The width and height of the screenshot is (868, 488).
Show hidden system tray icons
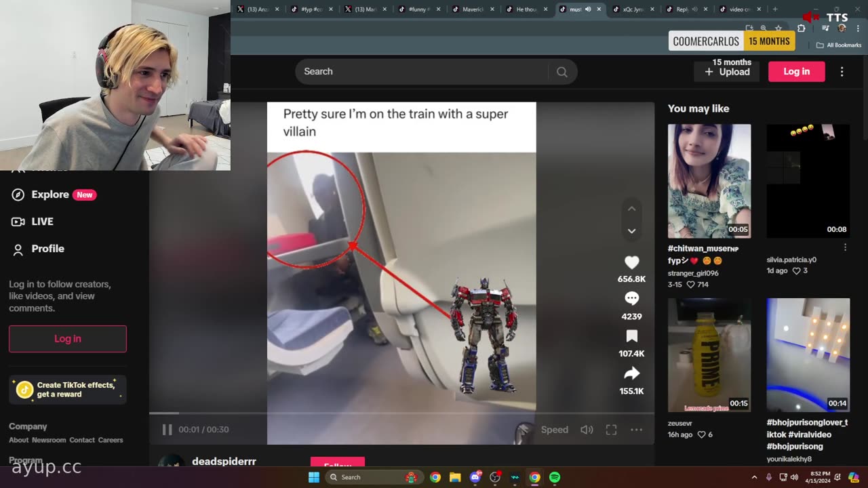coord(754,477)
